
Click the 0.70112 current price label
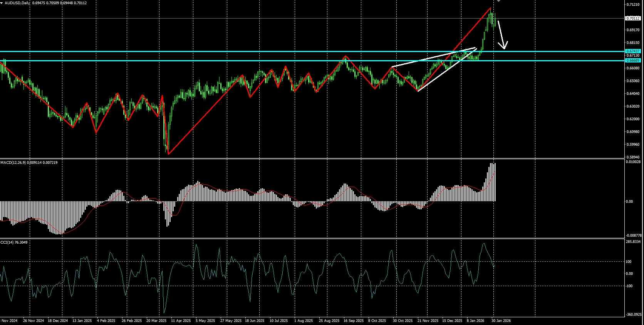(633, 18)
